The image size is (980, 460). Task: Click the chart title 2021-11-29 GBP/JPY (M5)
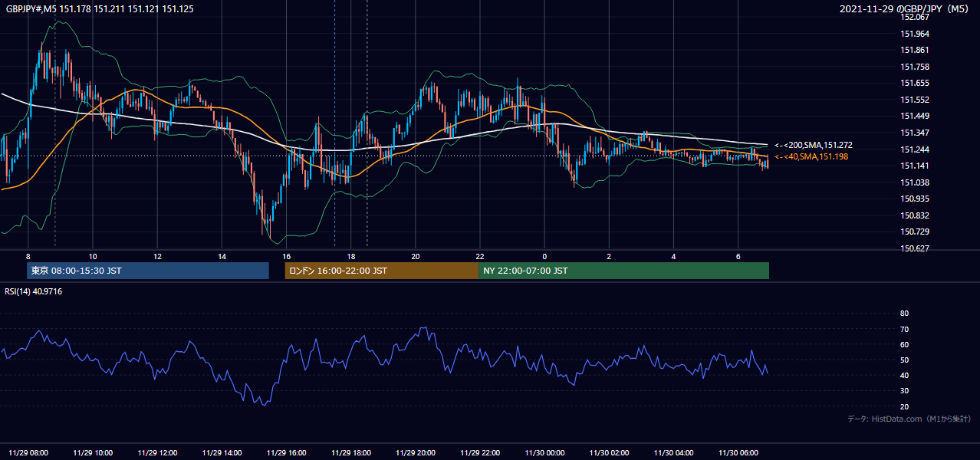[x=906, y=8]
